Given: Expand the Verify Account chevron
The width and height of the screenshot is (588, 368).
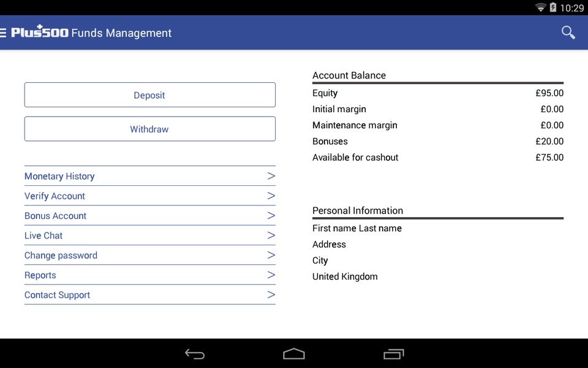Looking at the screenshot, I should click(271, 196).
